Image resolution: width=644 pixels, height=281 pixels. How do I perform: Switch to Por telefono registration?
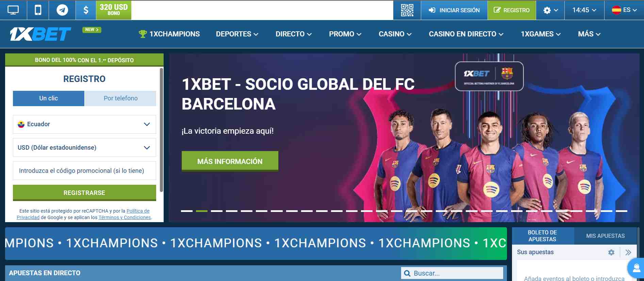coord(120,98)
